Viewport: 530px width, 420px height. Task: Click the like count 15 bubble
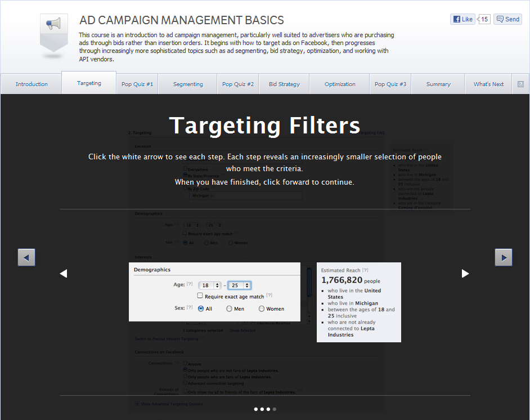click(484, 19)
